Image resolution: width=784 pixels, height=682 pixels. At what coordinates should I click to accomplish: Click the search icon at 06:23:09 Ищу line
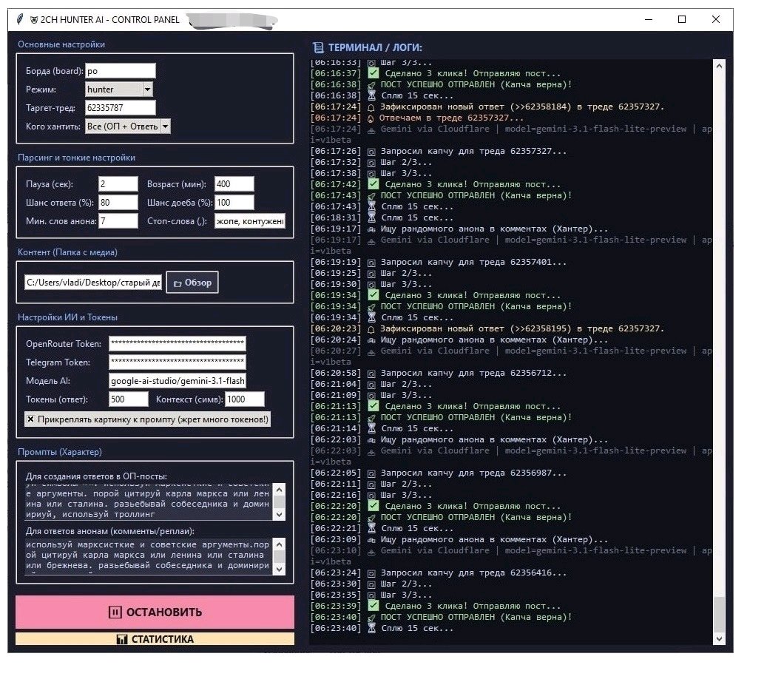371,540
